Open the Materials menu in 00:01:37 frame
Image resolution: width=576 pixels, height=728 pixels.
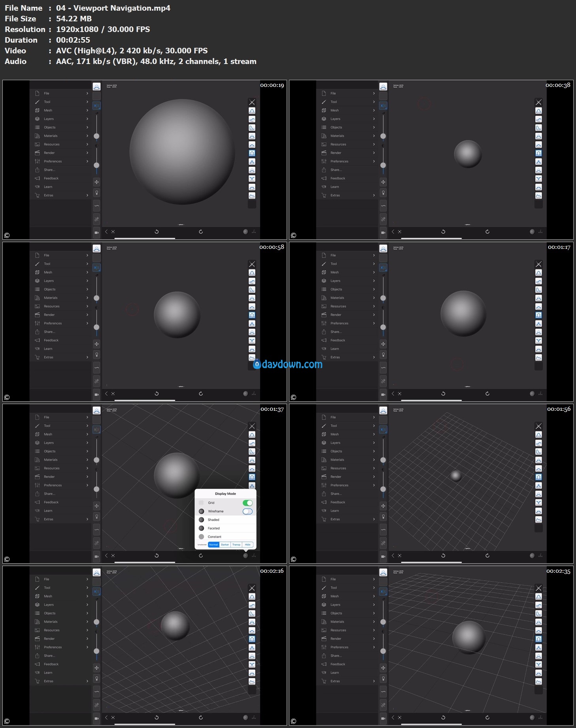point(60,460)
